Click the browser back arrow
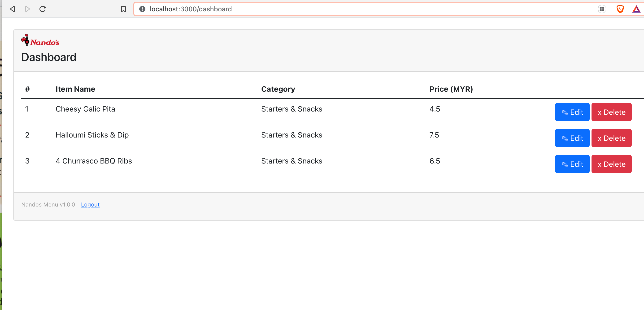644x310 pixels. pyautogui.click(x=13, y=9)
